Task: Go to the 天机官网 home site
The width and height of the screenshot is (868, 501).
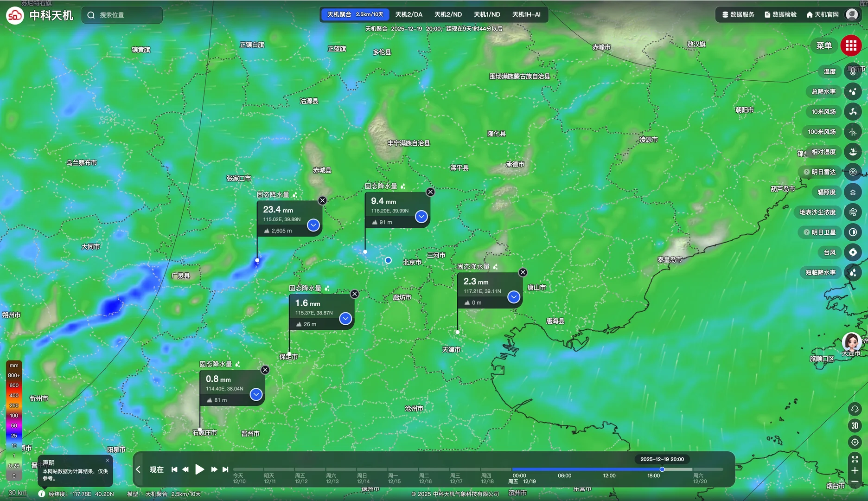Action: pyautogui.click(x=823, y=15)
